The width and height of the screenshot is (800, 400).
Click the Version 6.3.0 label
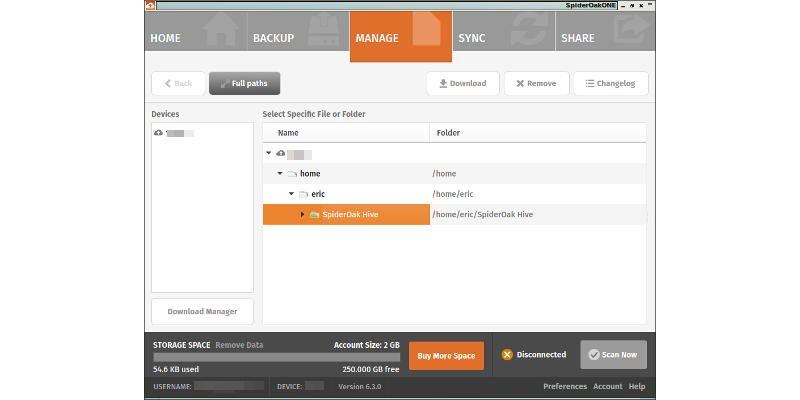click(x=360, y=387)
